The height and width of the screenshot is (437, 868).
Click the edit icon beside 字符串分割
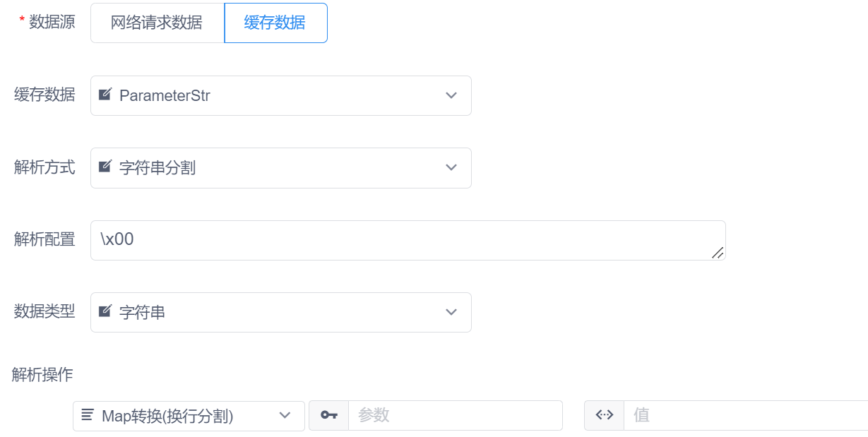[105, 167]
